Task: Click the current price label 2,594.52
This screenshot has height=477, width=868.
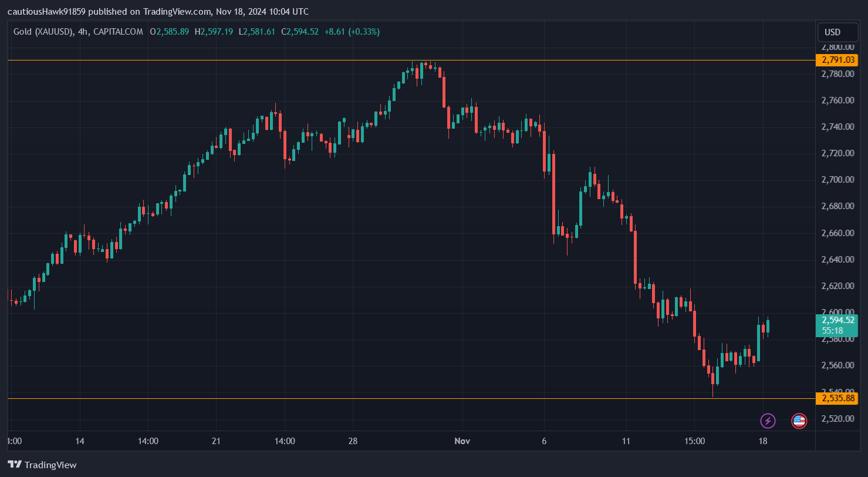Action: tap(838, 320)
